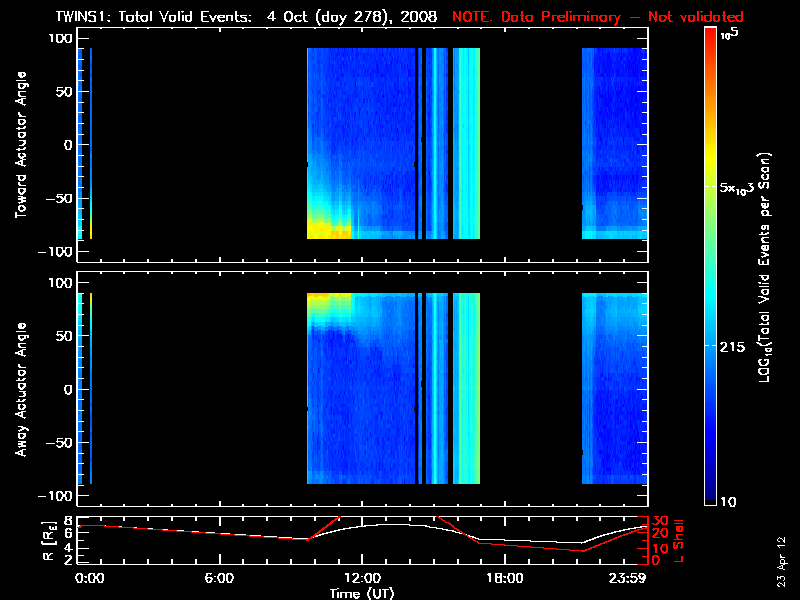
Task: Click the red 'Data Preliminary' note text
Action: 598,17
